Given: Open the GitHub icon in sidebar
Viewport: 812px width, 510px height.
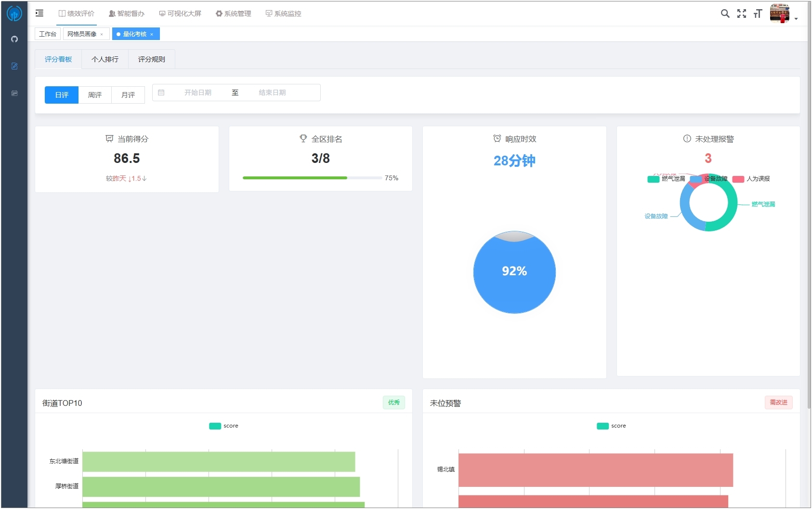Looking at the screenshot, I should (14, 39).
